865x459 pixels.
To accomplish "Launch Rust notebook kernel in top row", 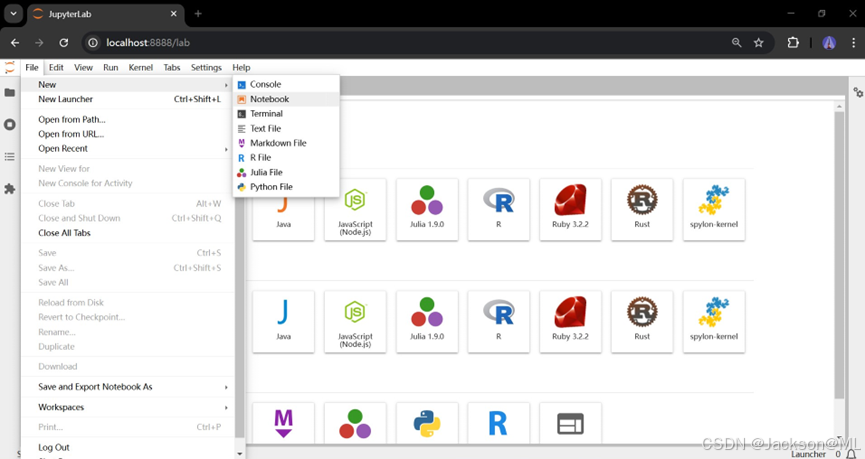I will click(x=642, y=209).
